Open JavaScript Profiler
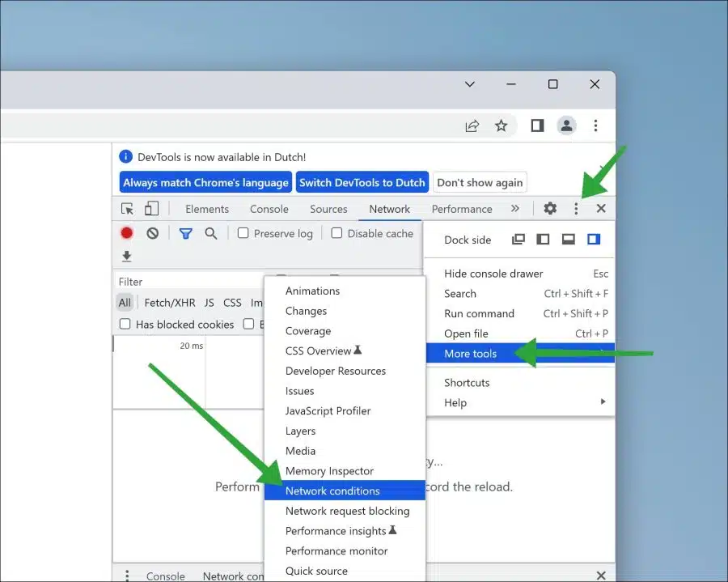Image resolution: width=728 pixels, height=582 pixels. pos(345,410)
